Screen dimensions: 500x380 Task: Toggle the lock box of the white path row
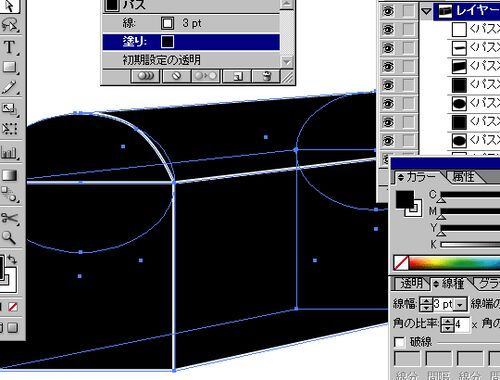click(x=408, y=30)
